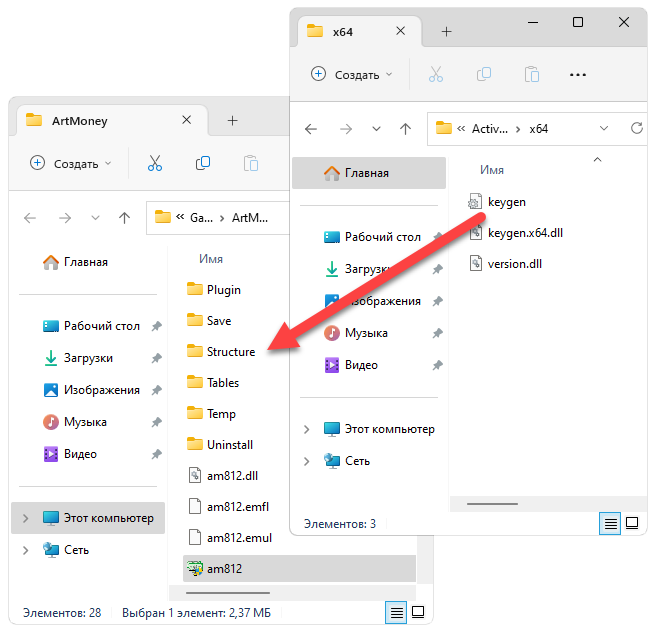Go back in ArtMoney window
The image size is (653, 631).
[30, 218]
